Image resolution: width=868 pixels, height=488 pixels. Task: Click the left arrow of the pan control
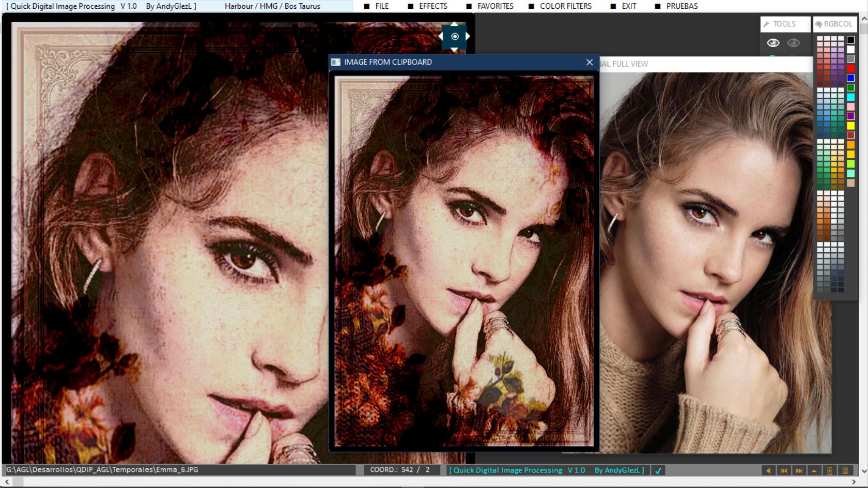point(441,36)
